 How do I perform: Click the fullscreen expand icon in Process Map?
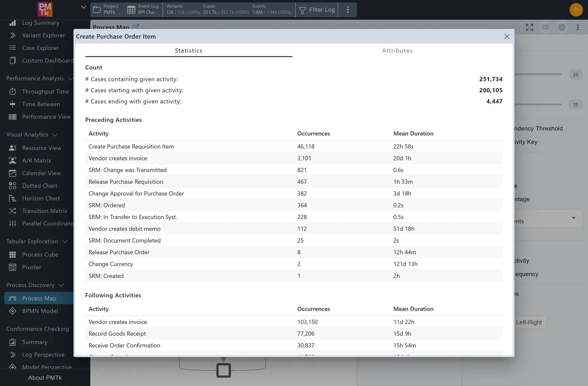[x=529, y=27]
